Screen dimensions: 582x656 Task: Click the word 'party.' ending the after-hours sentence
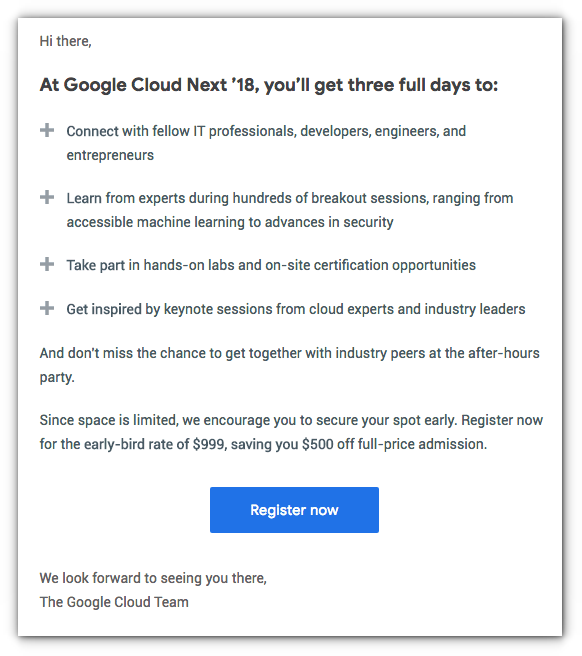point(57,377)
